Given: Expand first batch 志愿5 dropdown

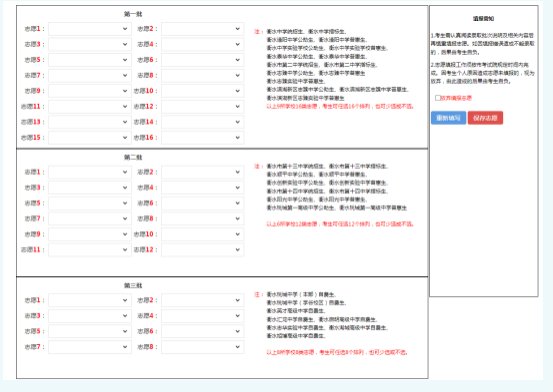Looking at the screenshot, I should click(x=90, y=60).
